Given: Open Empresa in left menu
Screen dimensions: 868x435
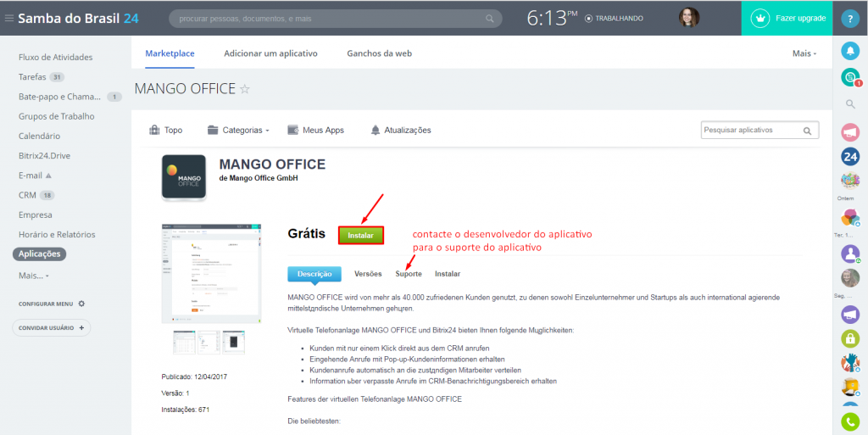Looking at the screenshot, I should coord(36,215).
